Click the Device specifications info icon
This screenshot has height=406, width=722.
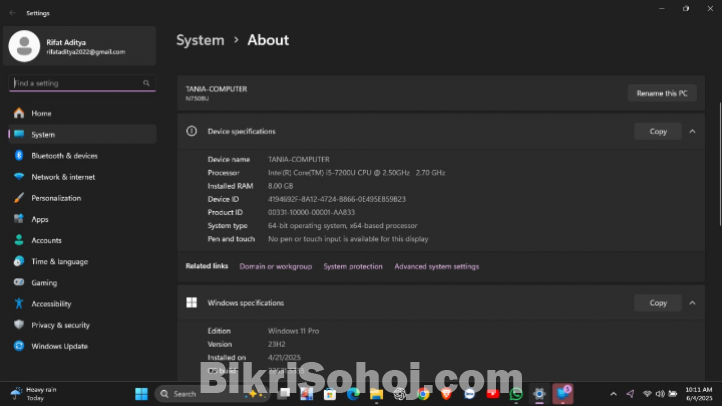192,131
